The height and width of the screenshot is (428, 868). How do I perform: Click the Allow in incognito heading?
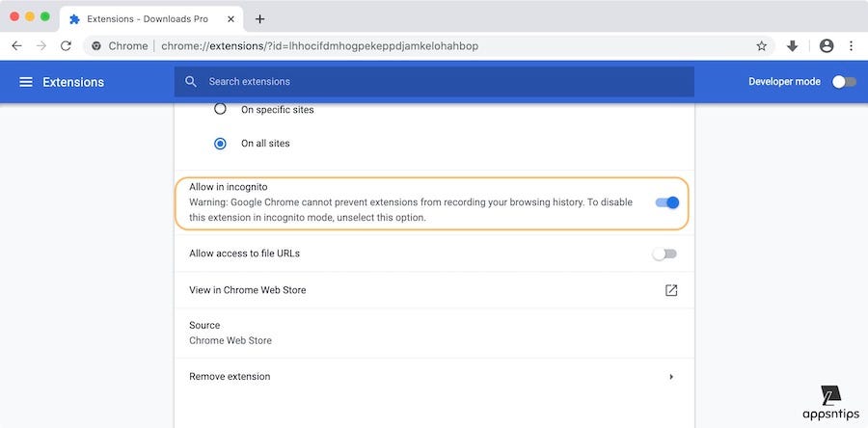pyautogui.click(x=228, y=187)
